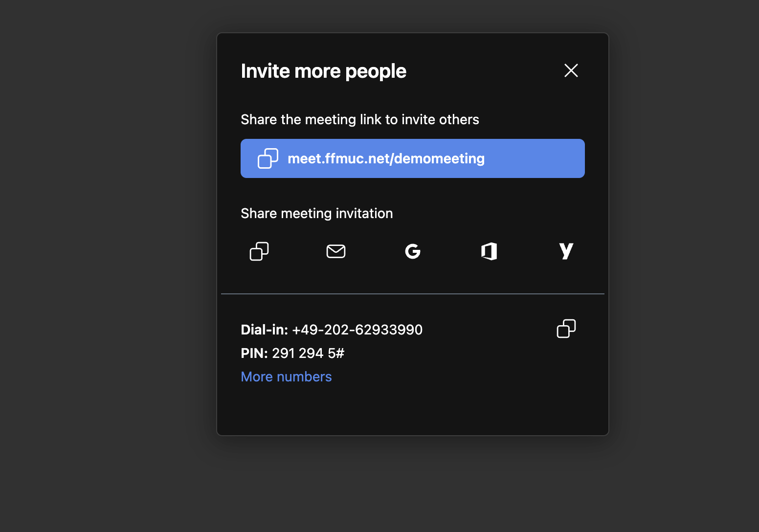Screen dimensions: 759x532
Task: Click the empty right end of blue link bar
Action: click(x=548, y=158)
